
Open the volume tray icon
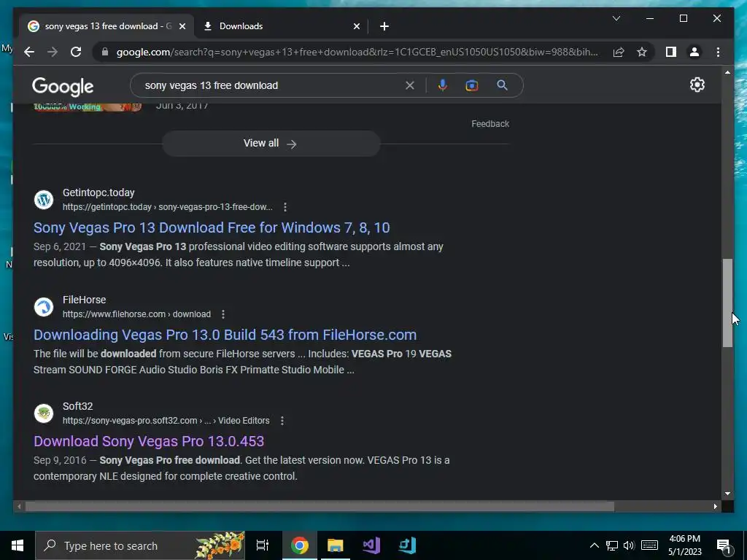(629, 545)
